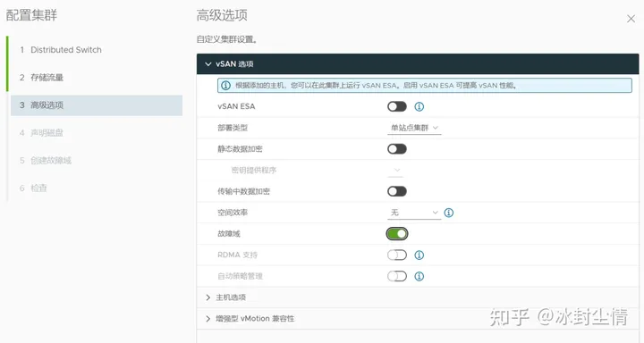Collapse the vSAN 选项 section header

point(418,64)
